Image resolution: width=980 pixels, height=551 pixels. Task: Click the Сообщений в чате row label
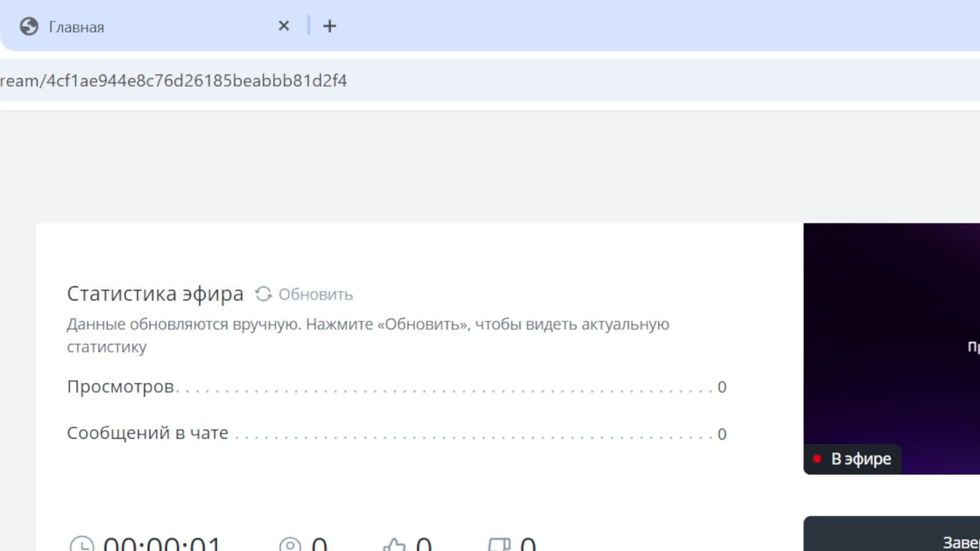(x=148, y=433)
